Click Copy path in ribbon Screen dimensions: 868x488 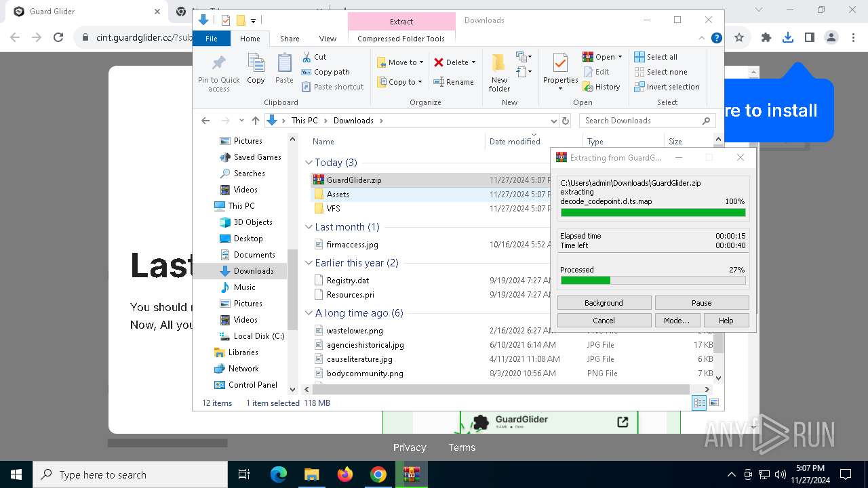click(326, 72)
